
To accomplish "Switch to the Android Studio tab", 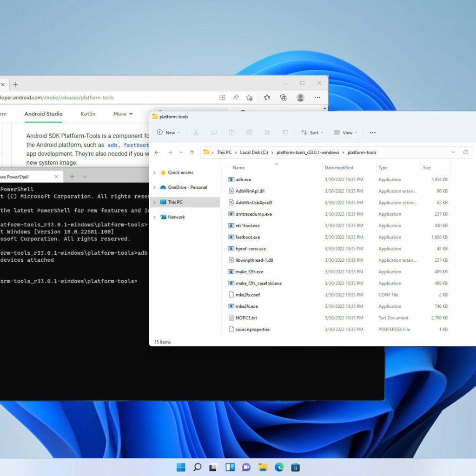I will (43, 114).
